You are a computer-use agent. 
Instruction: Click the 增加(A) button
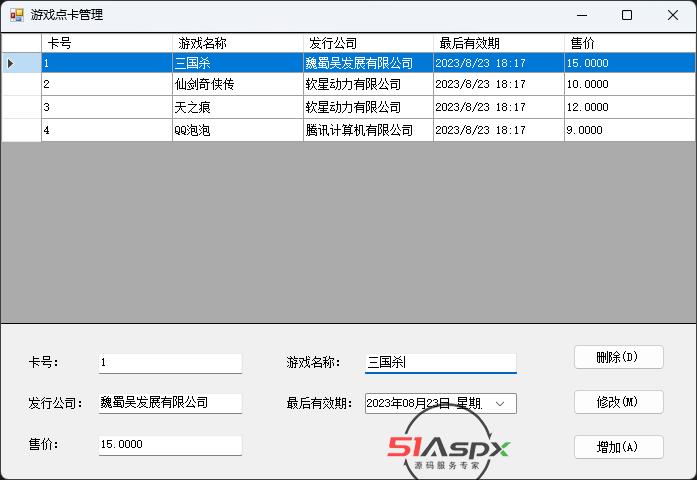coord(618,447)
